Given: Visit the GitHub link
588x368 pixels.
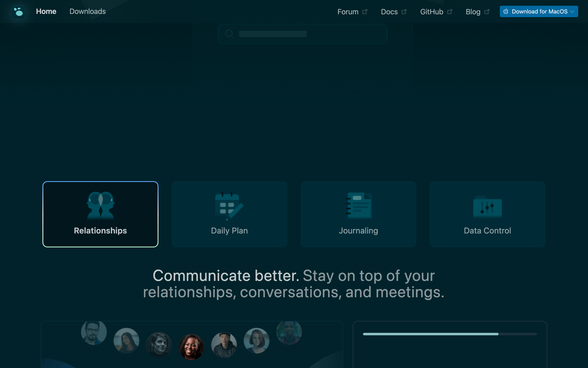Looking at the screenshot, I should [432, 12].
